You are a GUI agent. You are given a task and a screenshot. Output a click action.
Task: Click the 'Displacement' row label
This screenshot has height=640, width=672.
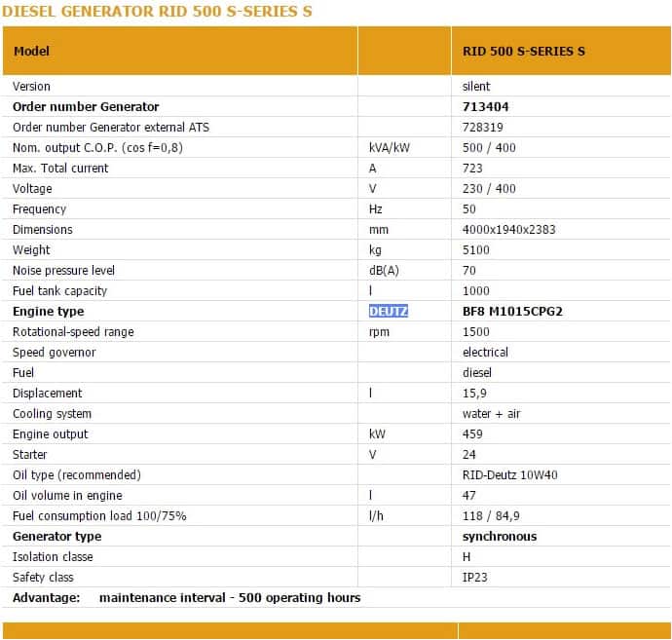[47, 394]
